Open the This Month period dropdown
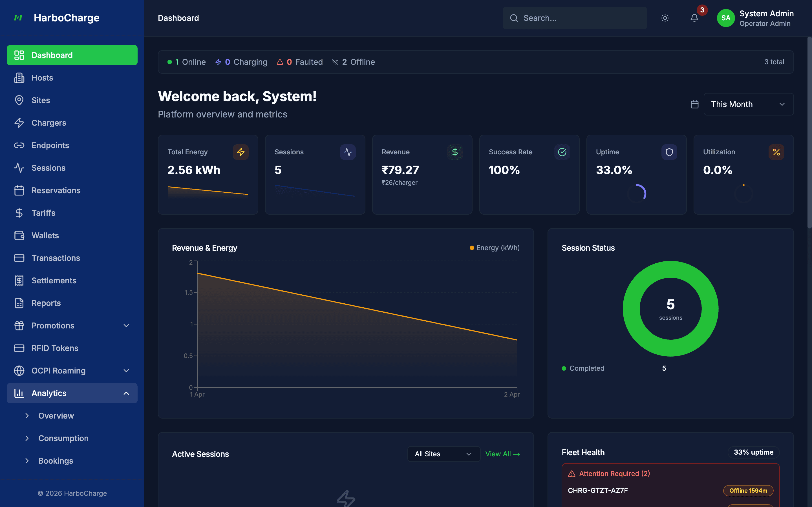The height and width of the screenshot is (507, 812). (x=748, y=104)
